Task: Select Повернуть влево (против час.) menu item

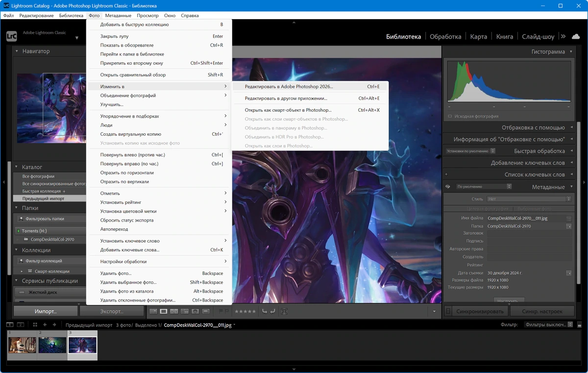Action: (x=159, y=155)
